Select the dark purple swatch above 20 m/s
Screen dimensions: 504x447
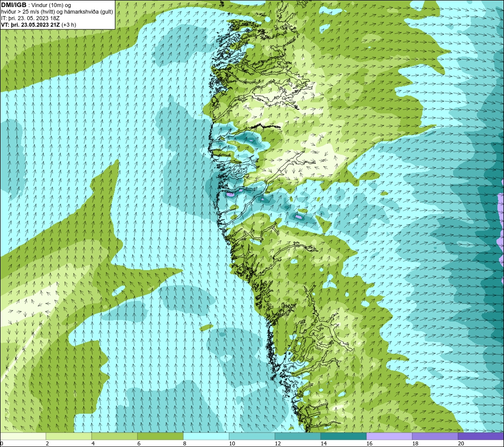[x=481, y=436]
